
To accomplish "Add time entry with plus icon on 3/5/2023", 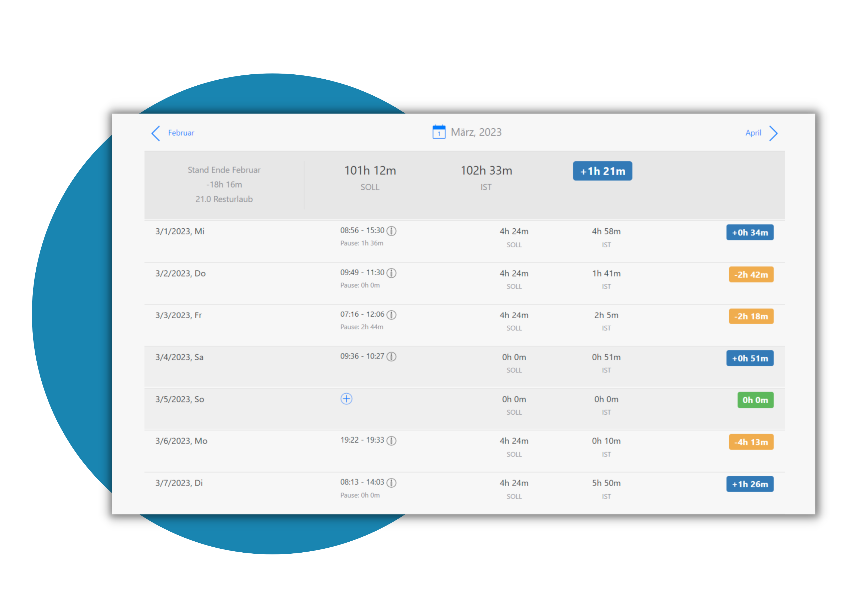I will point(346,399).
